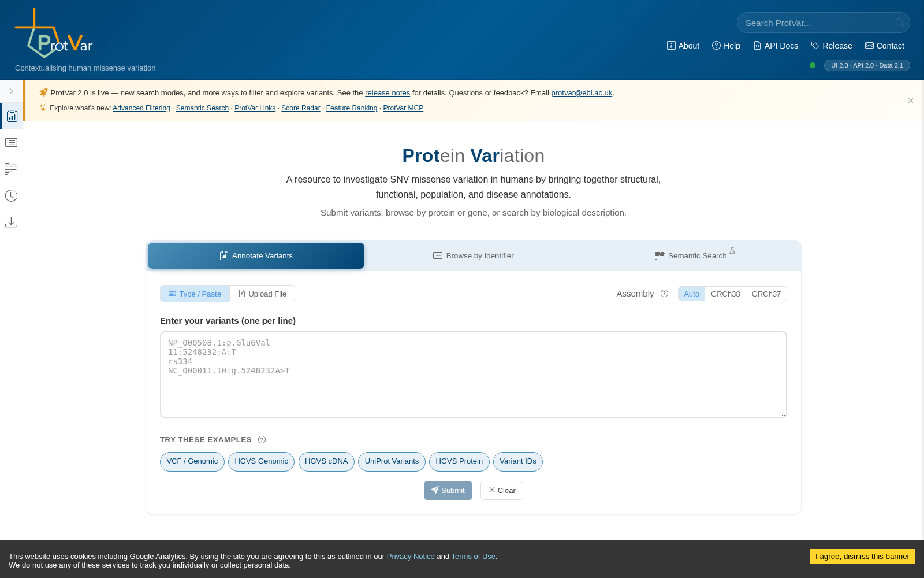The image size is (924, 578).
Task: Click into the variants text area
Action: tap(474, 375)
